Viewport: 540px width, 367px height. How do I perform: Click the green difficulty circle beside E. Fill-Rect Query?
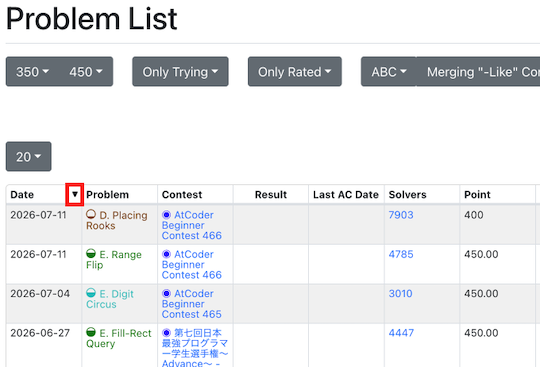coord(91,332)
